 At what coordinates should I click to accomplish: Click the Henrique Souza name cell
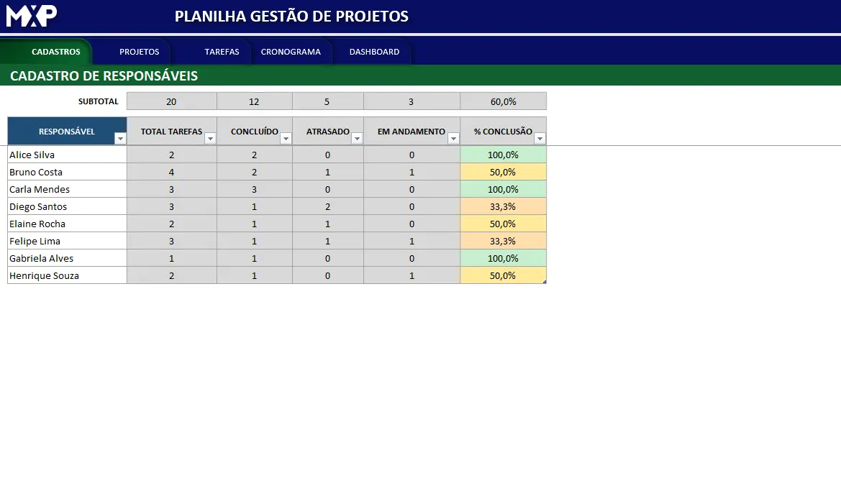(67, 275)
